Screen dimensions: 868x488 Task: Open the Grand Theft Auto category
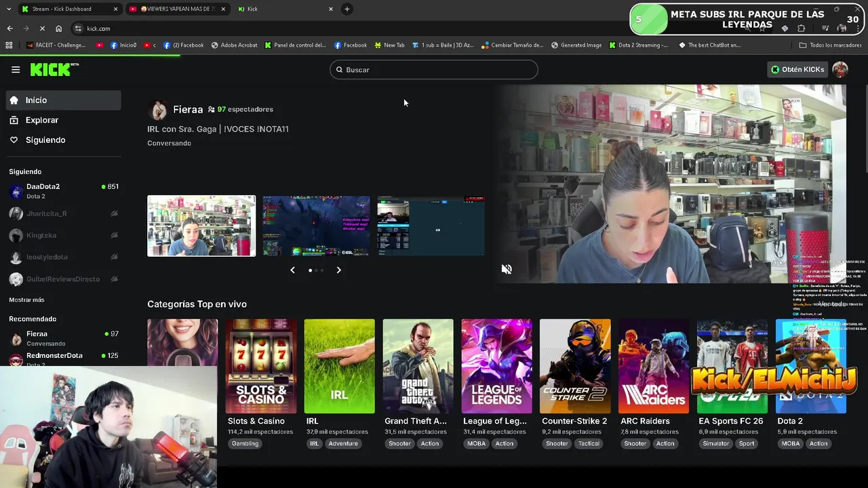point(418,366)
